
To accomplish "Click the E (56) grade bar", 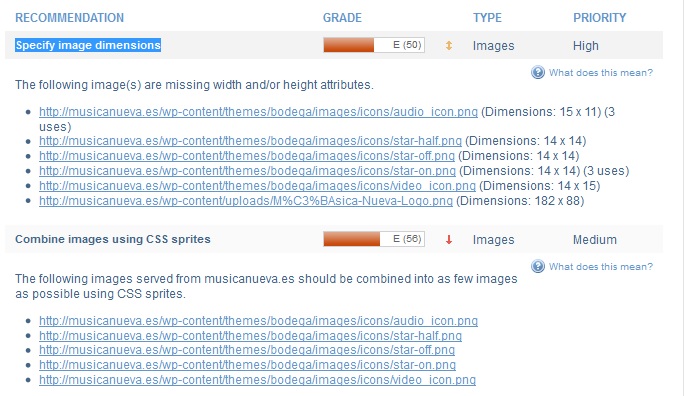I will coord(374,239).
